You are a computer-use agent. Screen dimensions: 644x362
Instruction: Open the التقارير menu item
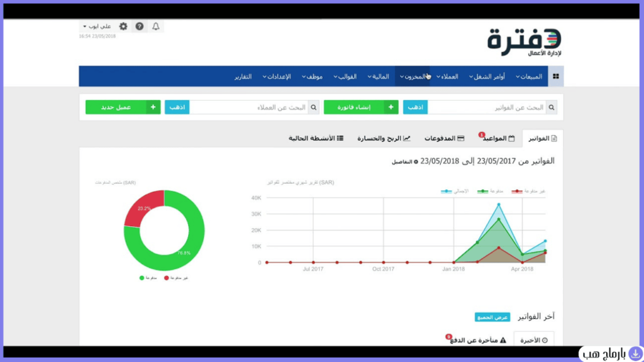pos(243,76)
